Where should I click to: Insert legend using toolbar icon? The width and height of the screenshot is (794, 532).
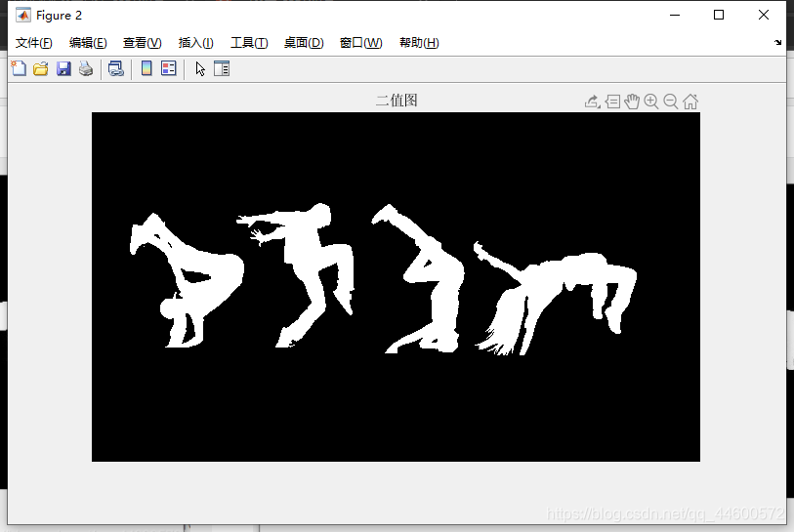pos(169,68)
